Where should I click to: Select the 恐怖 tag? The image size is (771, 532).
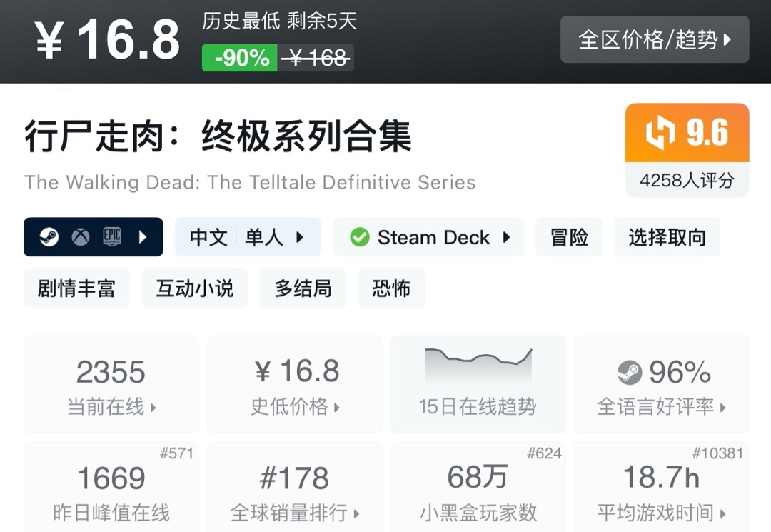pyautogui.click(x=391, y=288)
